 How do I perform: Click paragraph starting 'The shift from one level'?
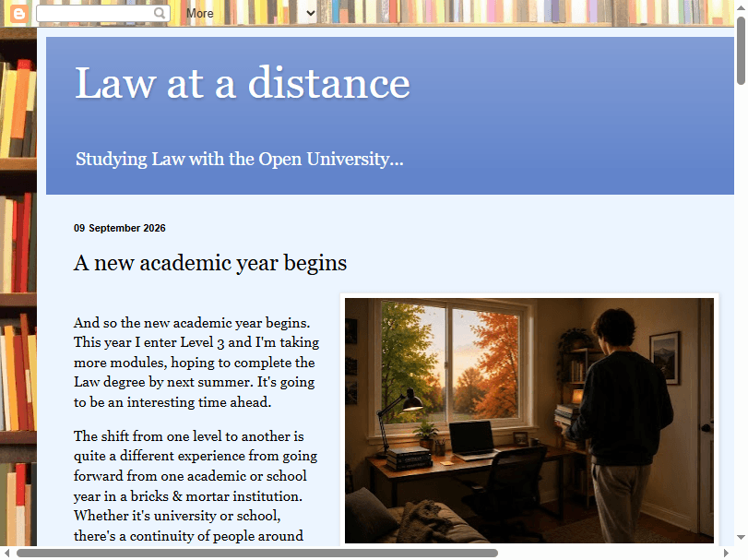click(196, 486)
